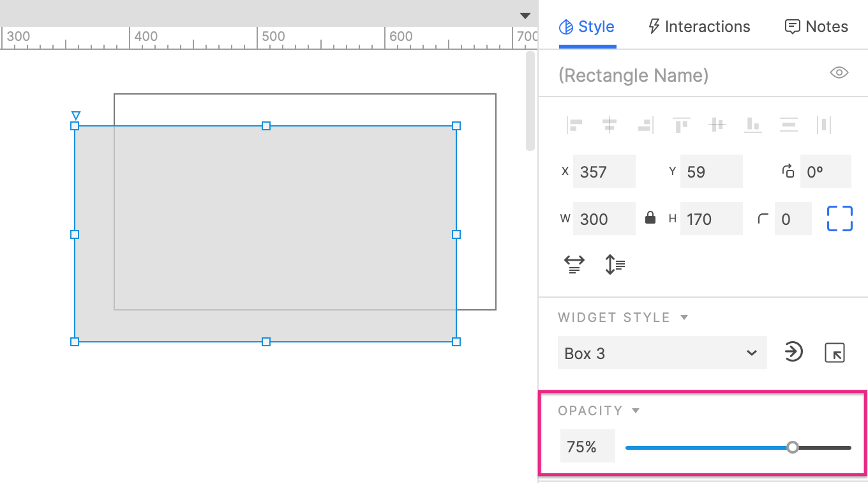868x483 pixels.
Task: Select the align bottom edges icon
Action: click(x=753, y=125)
